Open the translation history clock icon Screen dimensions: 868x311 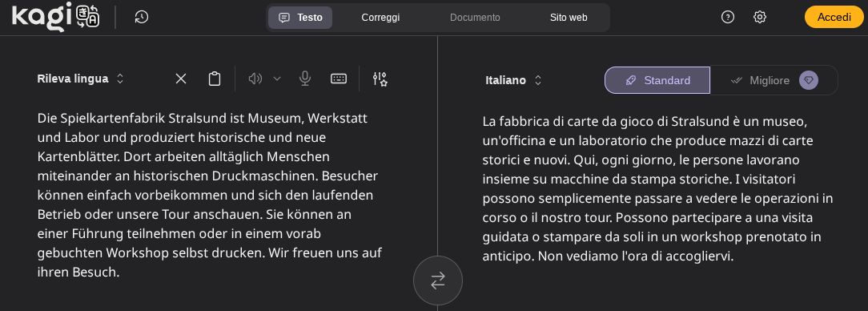point(141,17)
